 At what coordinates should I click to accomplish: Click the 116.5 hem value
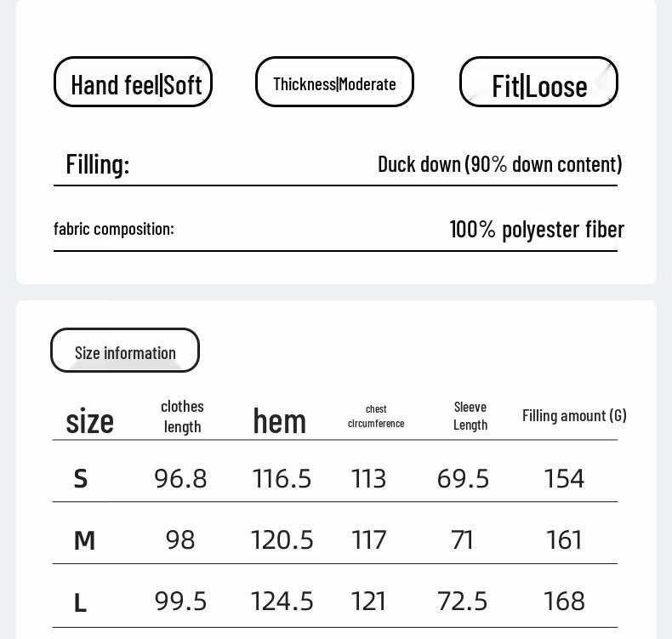(x=282, y=479)
